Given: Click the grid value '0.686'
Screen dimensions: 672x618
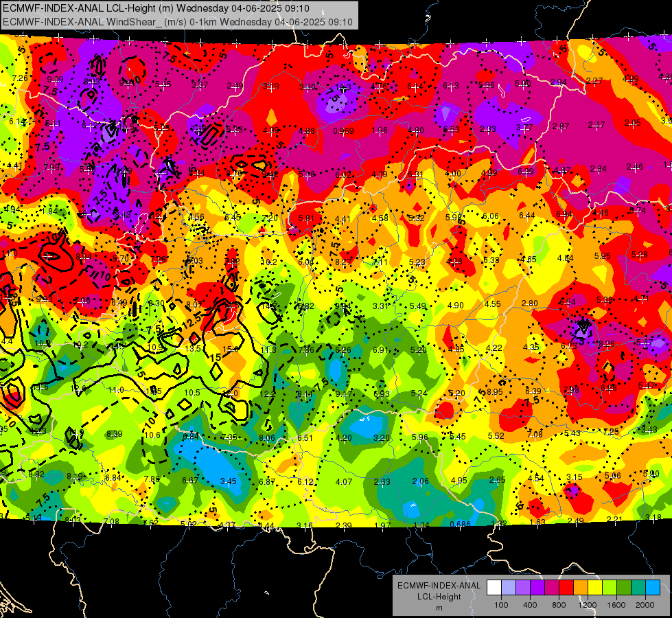Looking at the screenshot, I should pos(461,524).
